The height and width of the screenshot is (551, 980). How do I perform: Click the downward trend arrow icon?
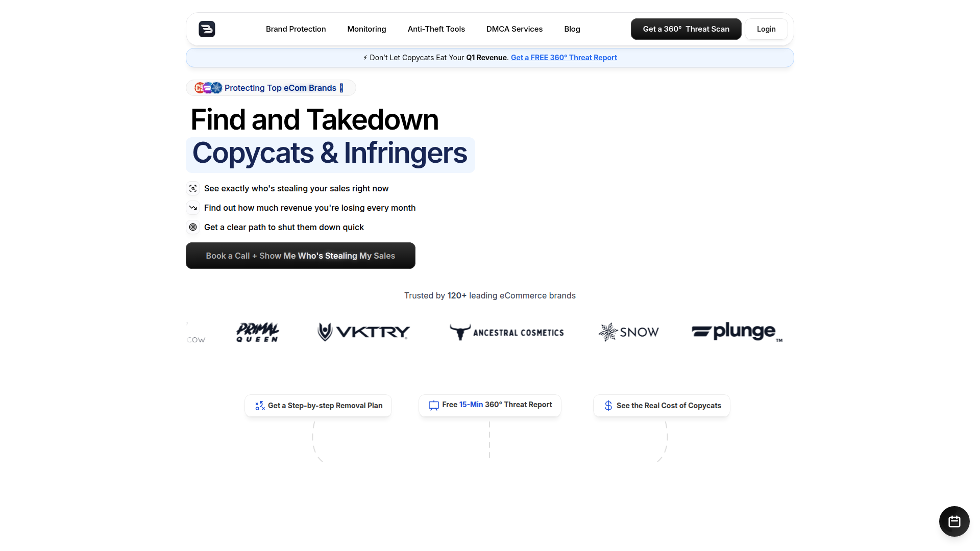click(x=193, y=208)
